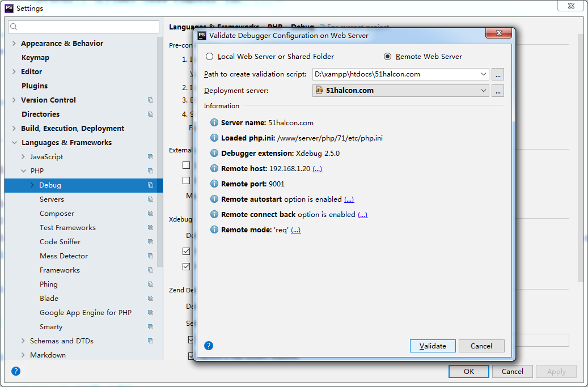Click the info icon beside Server name
The image size is (588, 387).
click(x=214, y=122)
